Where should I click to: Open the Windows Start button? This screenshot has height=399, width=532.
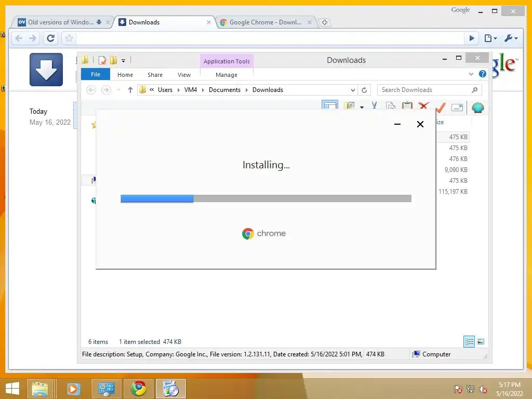(x=12, y=389)
